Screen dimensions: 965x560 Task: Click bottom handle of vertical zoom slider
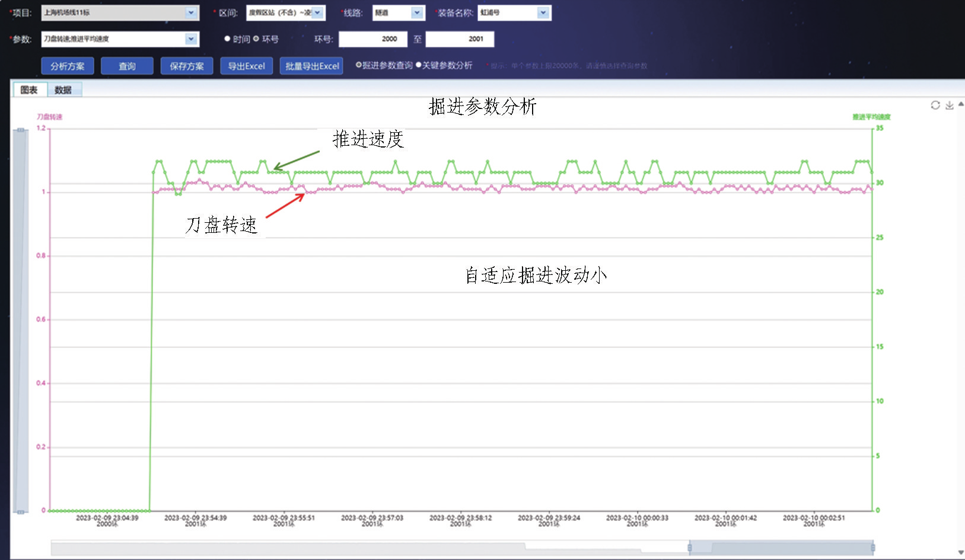point(21,511)
